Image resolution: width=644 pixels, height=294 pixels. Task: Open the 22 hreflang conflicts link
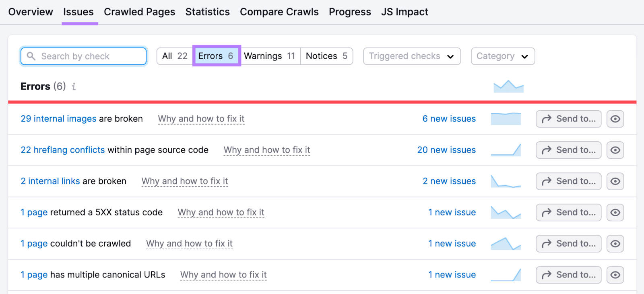pyautogui.click(x=62, y=150)
